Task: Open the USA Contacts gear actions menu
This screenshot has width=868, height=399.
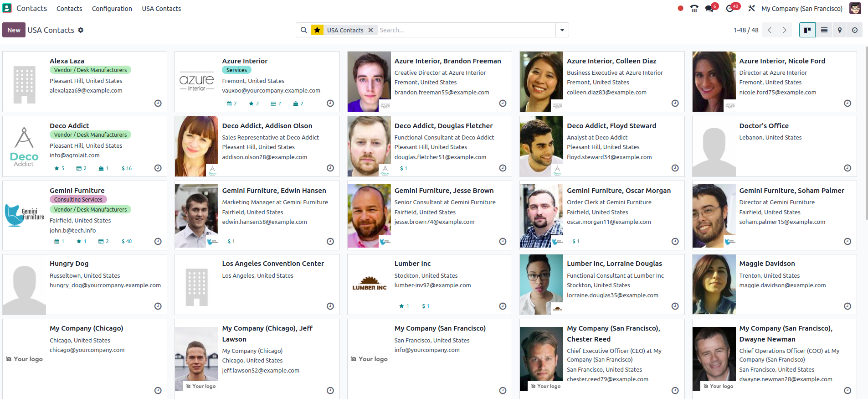Action: (x=81, y=30)
